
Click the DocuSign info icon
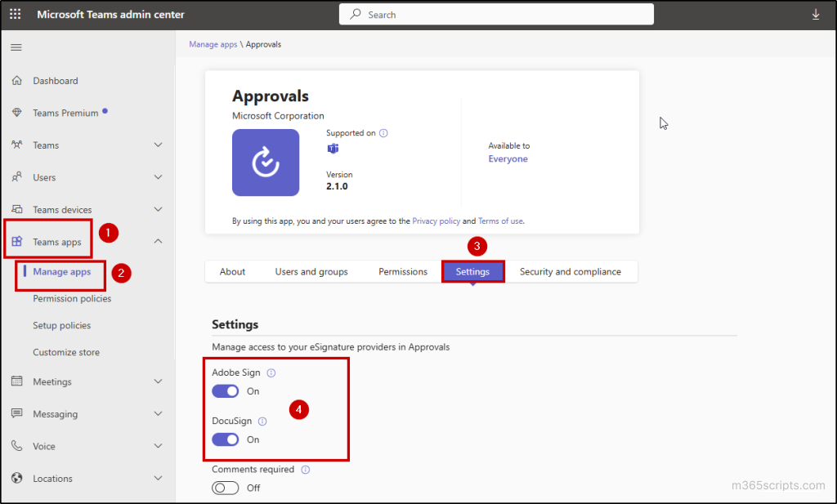tap(262, 421)
